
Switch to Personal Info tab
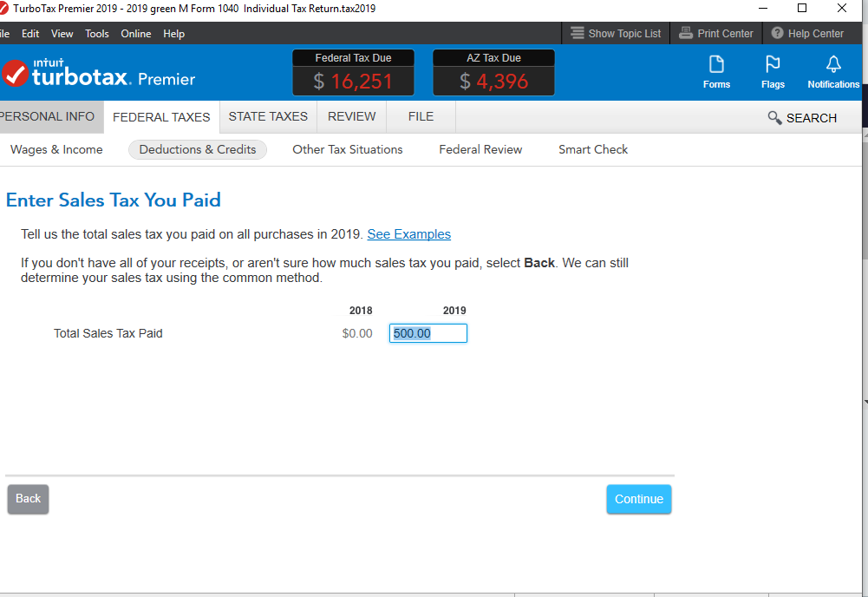coord(50,117)
